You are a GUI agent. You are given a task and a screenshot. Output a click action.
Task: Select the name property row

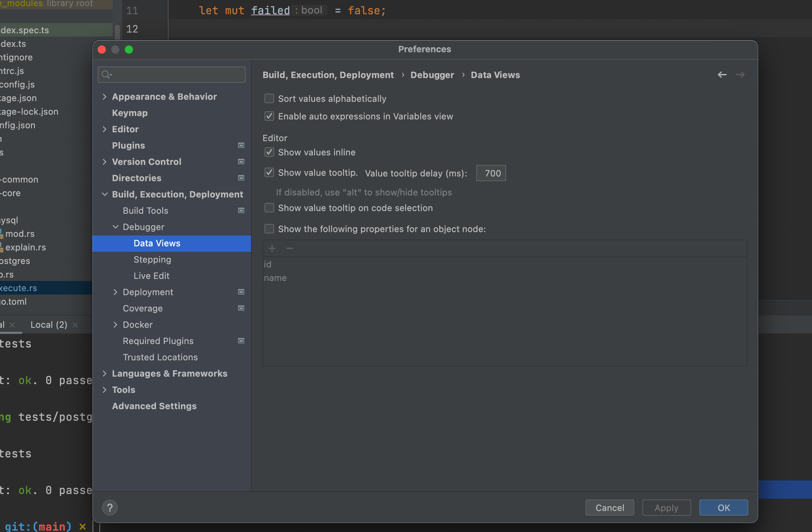coord(504,278)
